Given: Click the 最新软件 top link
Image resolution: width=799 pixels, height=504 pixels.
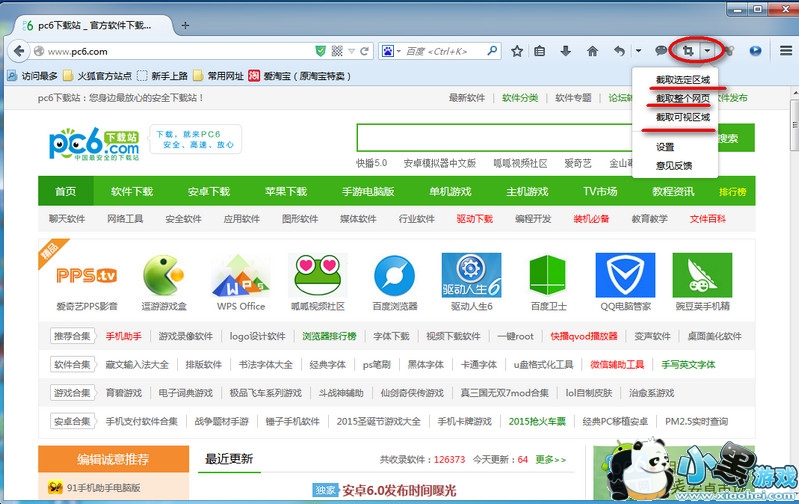Looking at the screenshot, I should point(467,98).
